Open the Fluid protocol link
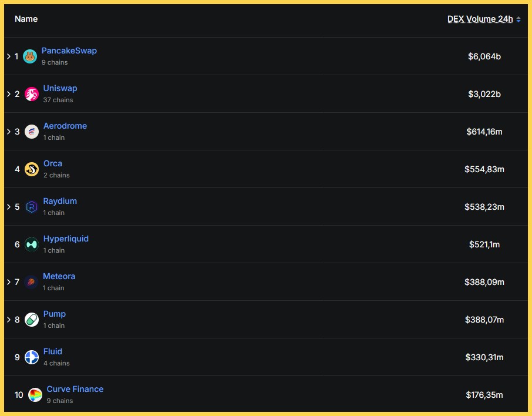532x416 pixels. point(53,351)
